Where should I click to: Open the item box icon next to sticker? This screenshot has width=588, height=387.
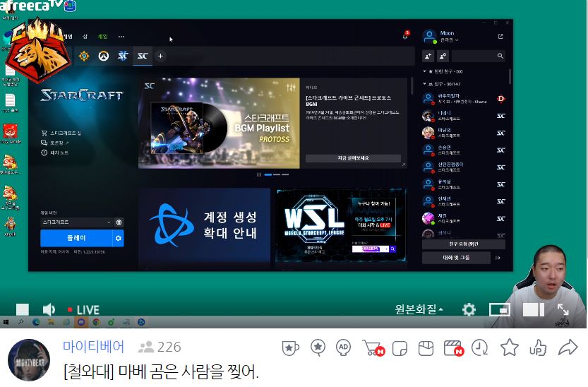pyautogui.click(x=426, y=349)
